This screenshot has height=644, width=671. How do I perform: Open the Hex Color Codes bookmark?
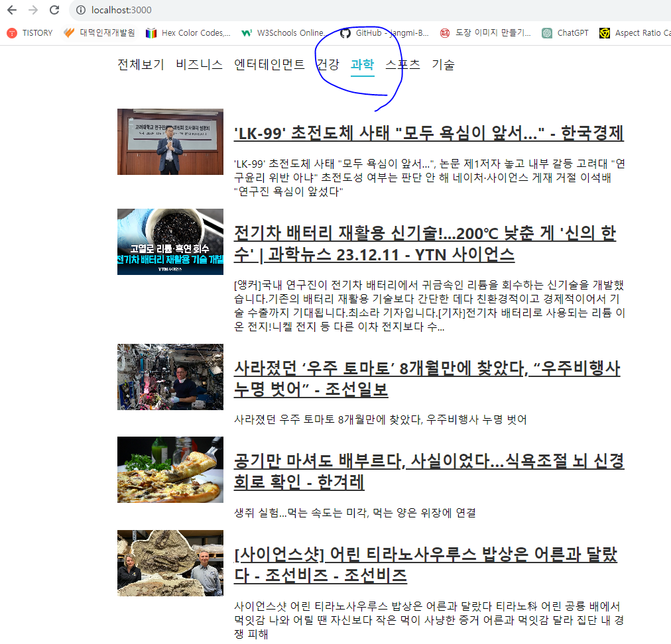[x=188, y=33]
